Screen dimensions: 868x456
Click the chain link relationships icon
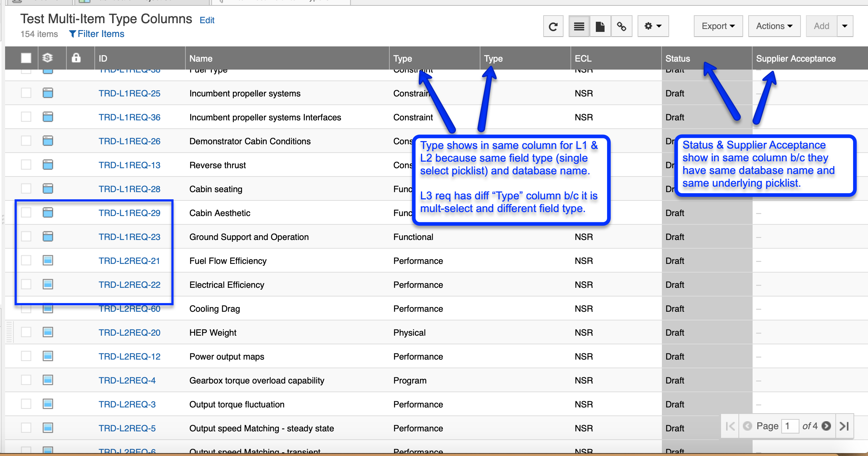point(622,26)
